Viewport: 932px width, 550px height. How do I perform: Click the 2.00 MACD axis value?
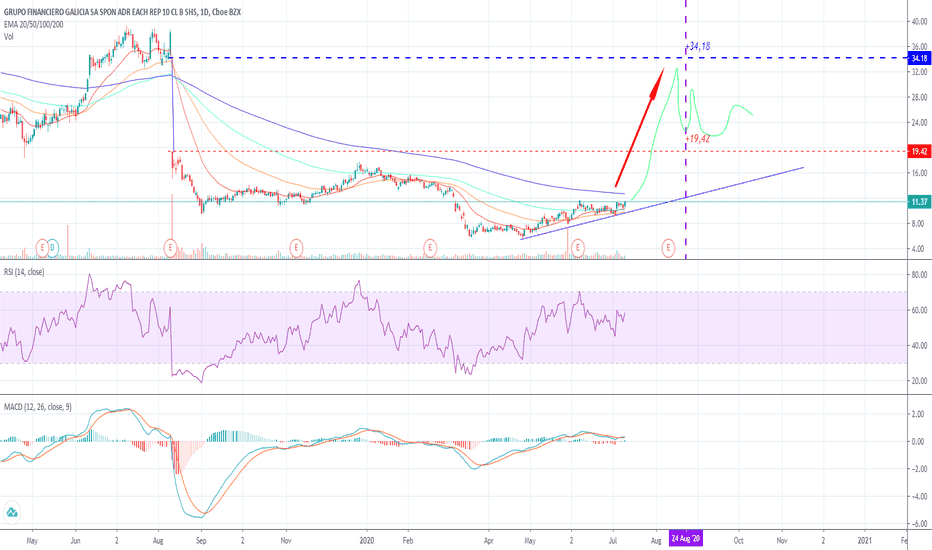(x=919, y=414)
